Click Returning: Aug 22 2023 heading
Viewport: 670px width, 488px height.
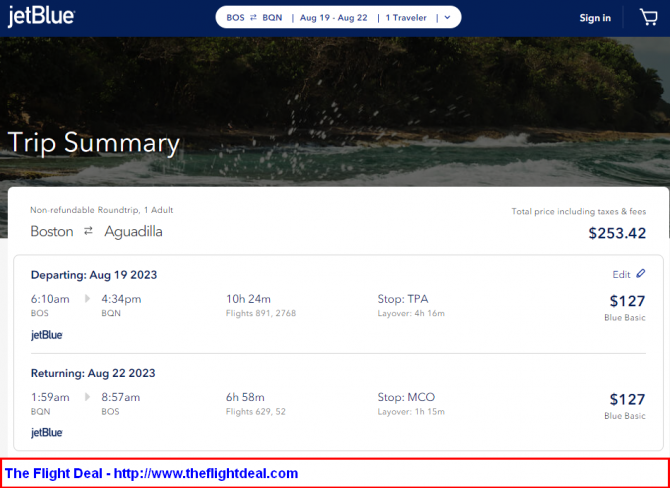93,373
